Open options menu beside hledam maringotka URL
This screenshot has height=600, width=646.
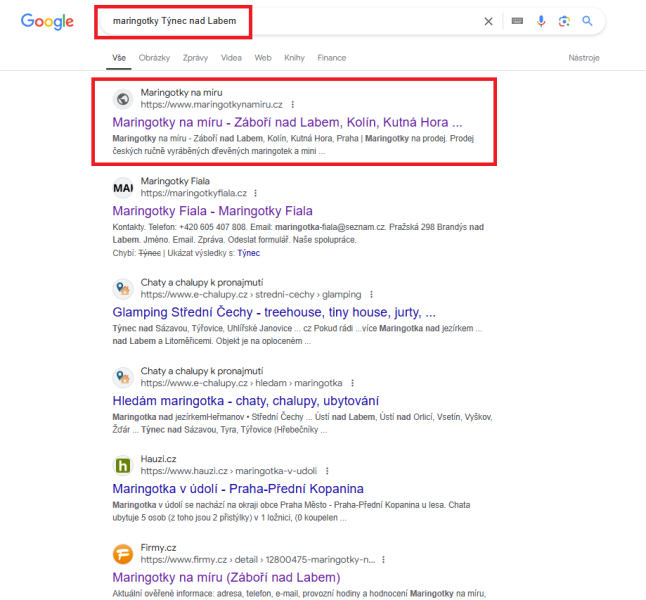point(352,383)
